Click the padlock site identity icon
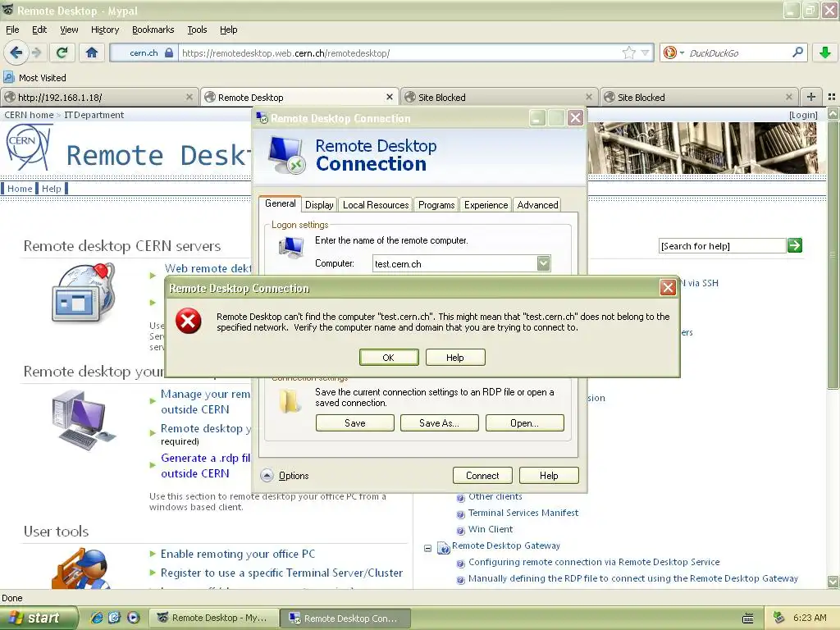Image resolution: width=840 pixels, height=630 pixels. coord(169,52)
